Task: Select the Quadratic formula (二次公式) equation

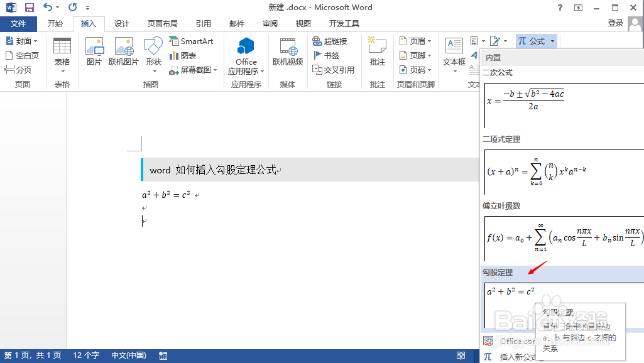Action: [563, 105]
